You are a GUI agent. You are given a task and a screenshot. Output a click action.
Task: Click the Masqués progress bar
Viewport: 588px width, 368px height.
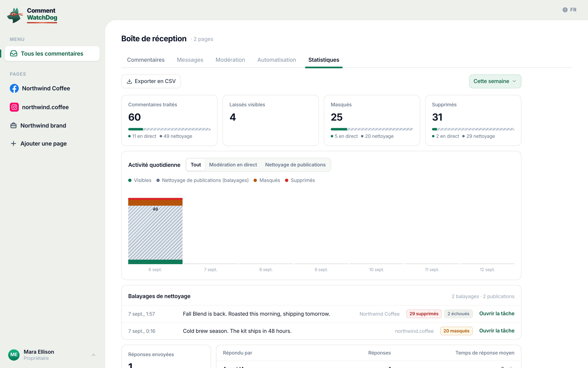tap(372, 129)
